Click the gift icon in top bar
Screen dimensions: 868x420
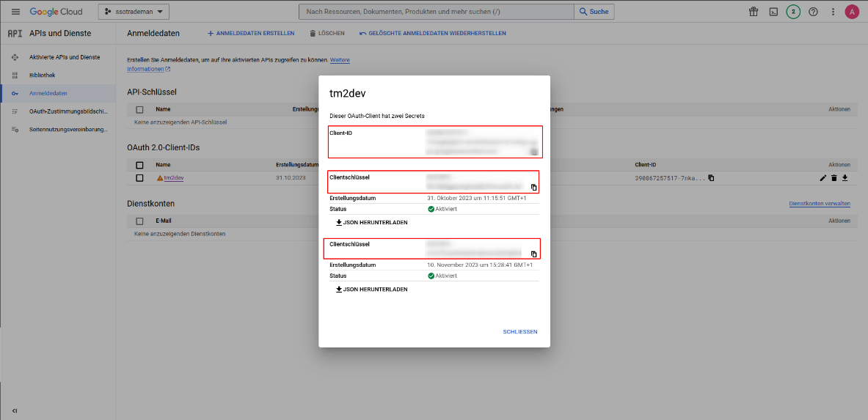coord(754,12)
